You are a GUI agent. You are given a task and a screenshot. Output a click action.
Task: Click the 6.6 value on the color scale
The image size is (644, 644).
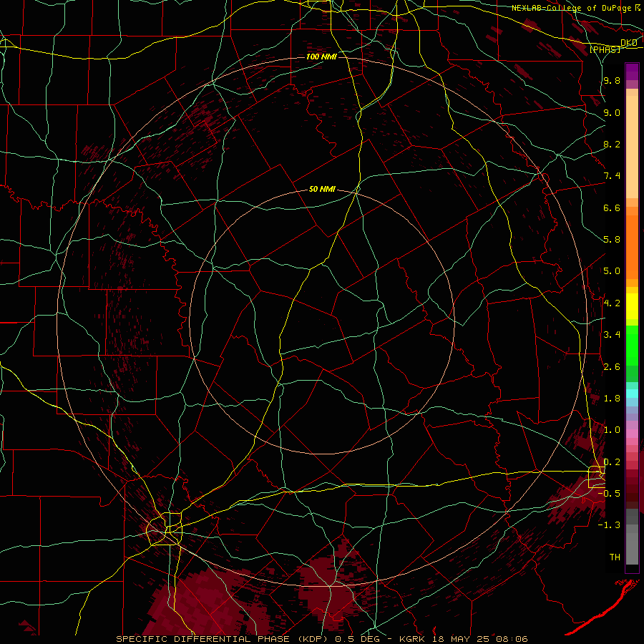click(612, 208)
